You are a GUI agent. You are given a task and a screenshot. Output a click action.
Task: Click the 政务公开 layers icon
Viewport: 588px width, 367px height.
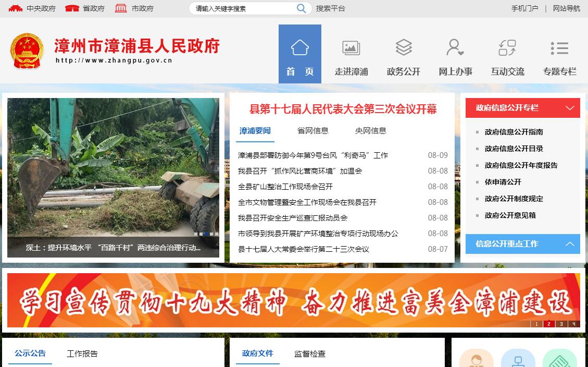pos(404,47)
